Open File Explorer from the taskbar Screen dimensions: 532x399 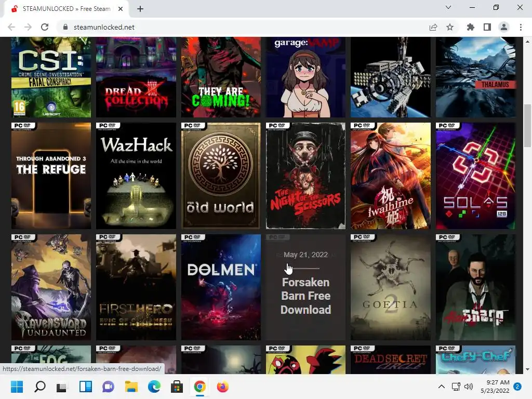131,387
